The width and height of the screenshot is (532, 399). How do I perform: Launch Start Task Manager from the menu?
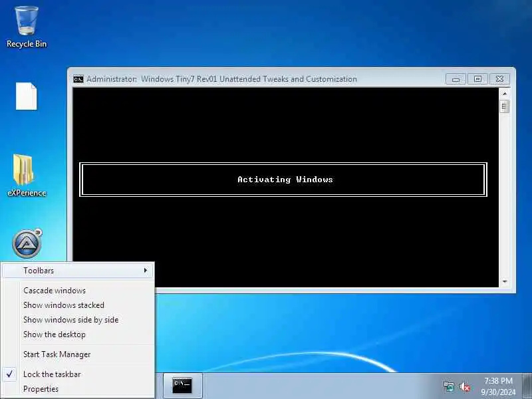pyautogui.click(x=78, y=354)
